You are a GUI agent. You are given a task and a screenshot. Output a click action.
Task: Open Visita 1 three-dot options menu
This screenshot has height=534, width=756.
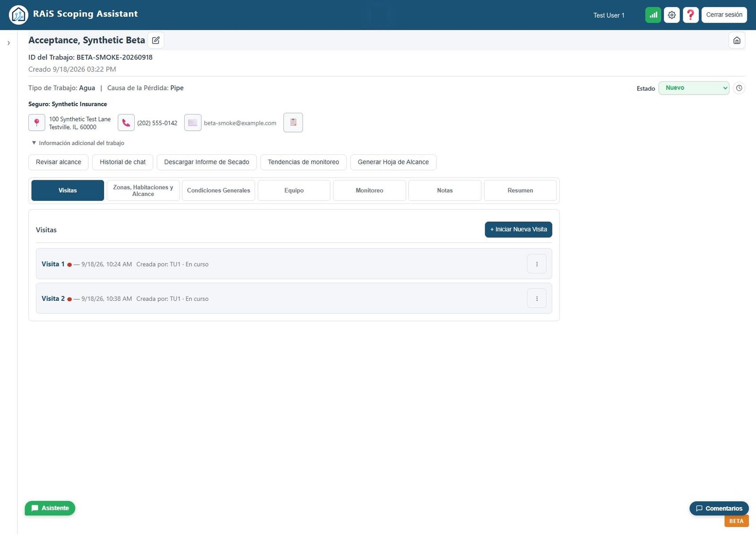[x=537, y=264]
